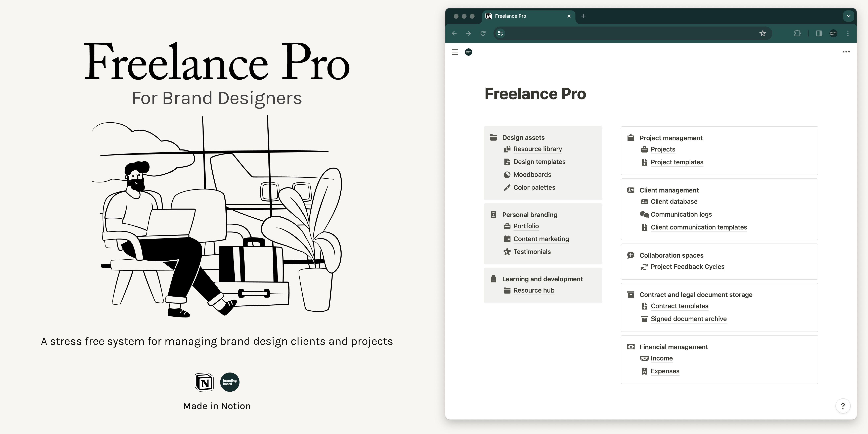This screenshot has height=434, width=868.
Task: Bookmark the page using the star icon
Action: click(763, 33)
